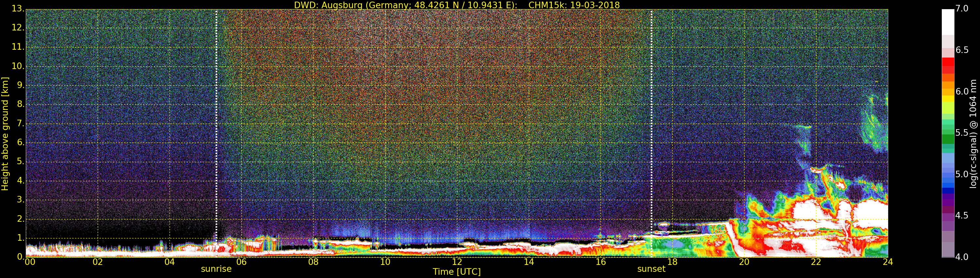Click the '10.' label on the height axis
Screen dimensions: 980x278
click(x=18, y=66)
